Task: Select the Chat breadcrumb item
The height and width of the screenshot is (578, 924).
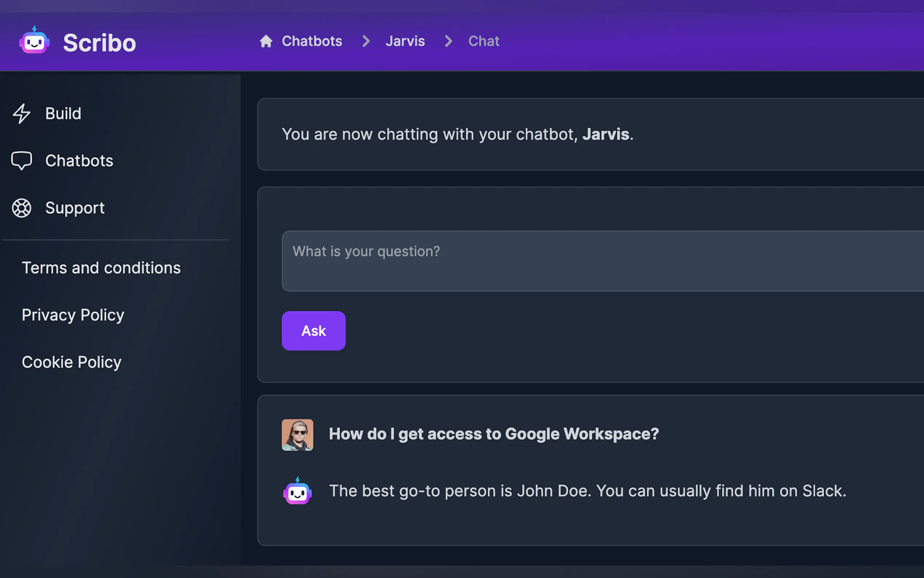Action: (x=483, y=41)
